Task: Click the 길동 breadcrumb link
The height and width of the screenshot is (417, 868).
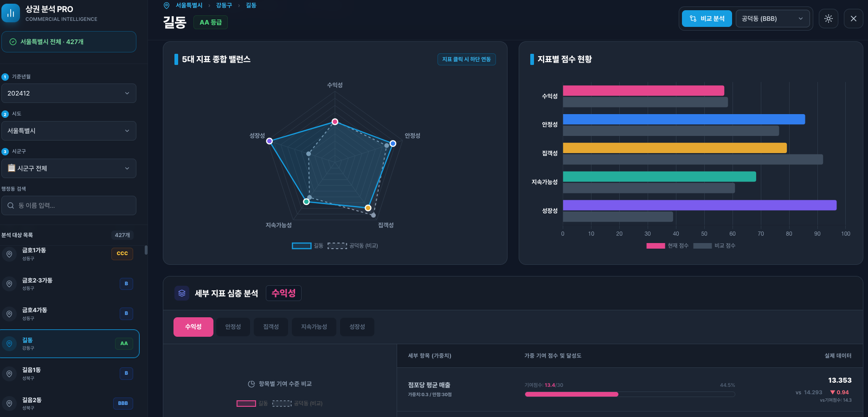Action: tap(251, 6)
